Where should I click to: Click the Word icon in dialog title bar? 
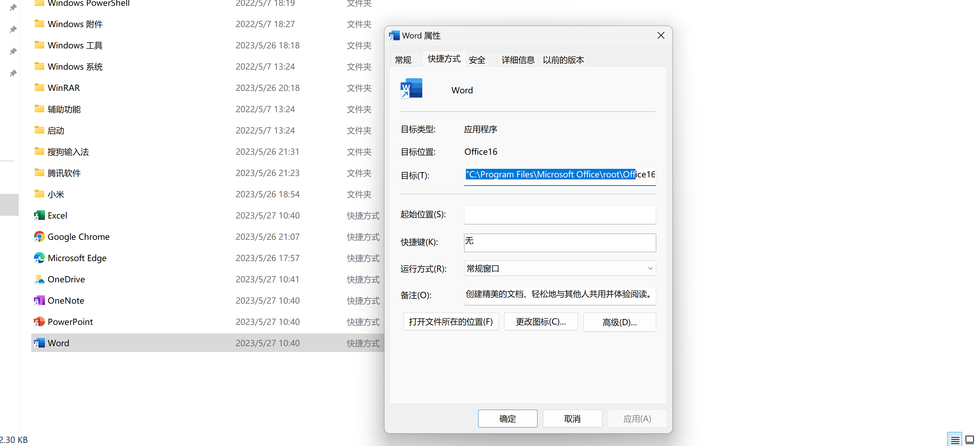[394, 36]
